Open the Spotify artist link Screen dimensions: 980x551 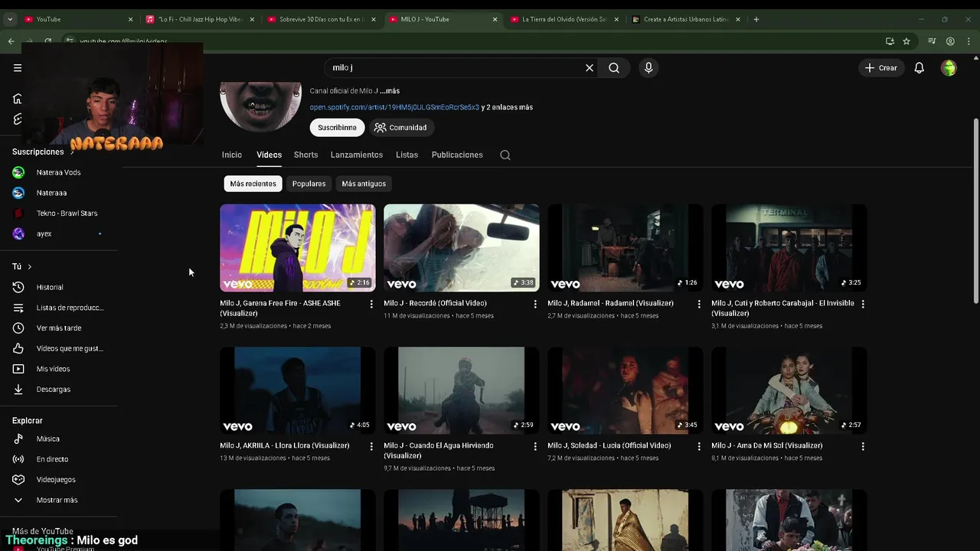[394, 108]
